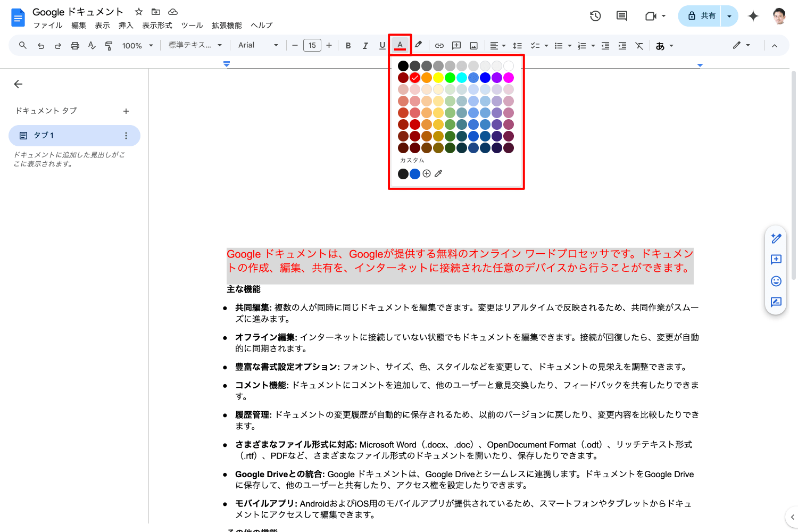Open the 標準テキスト paragraph style dropdown
This screenshot has width=798, height=532.
point(195,45)
